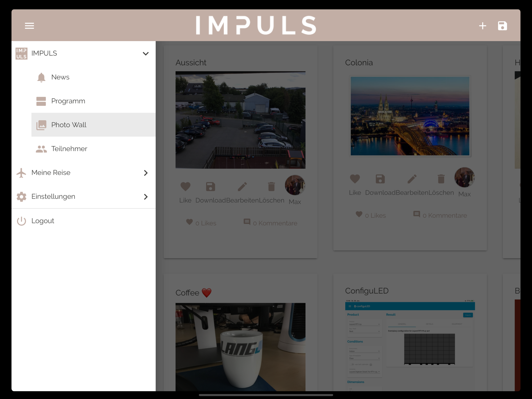Open Teilnehmer menu entry

pyautogui.click(x=93, y=148)
